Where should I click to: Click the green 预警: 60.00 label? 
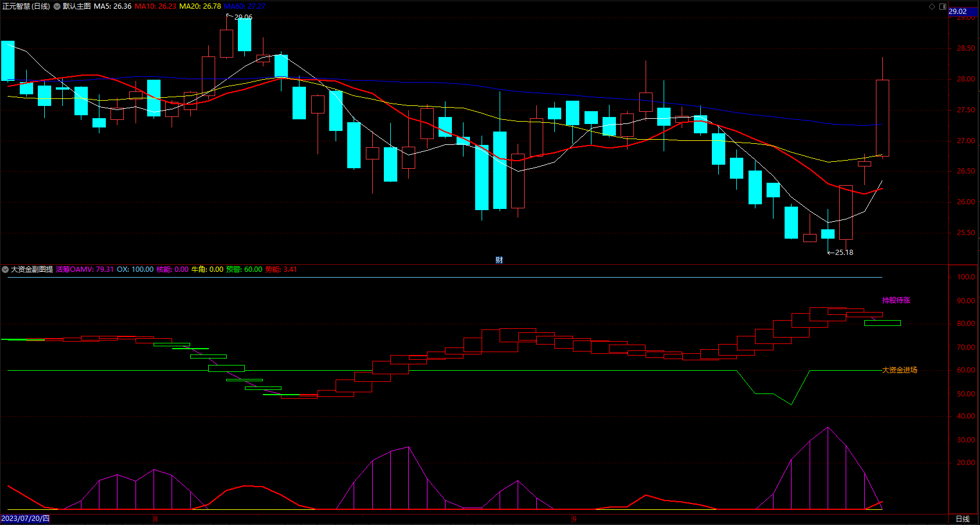point(244,269)
